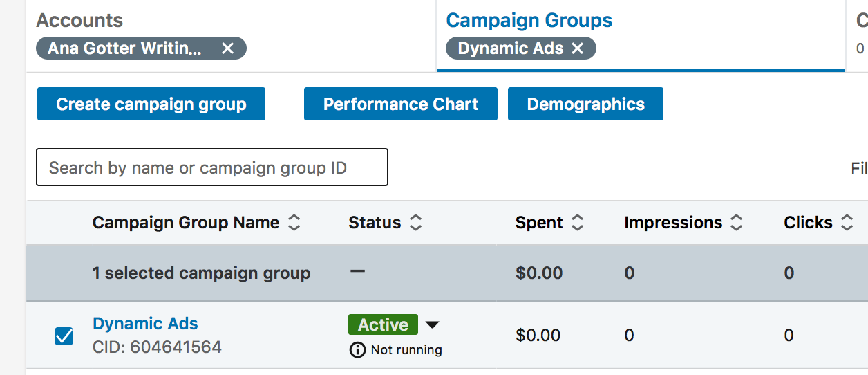Switch to the Campaign Groups tab
868x375 pixels.
[x=529, y=20]
